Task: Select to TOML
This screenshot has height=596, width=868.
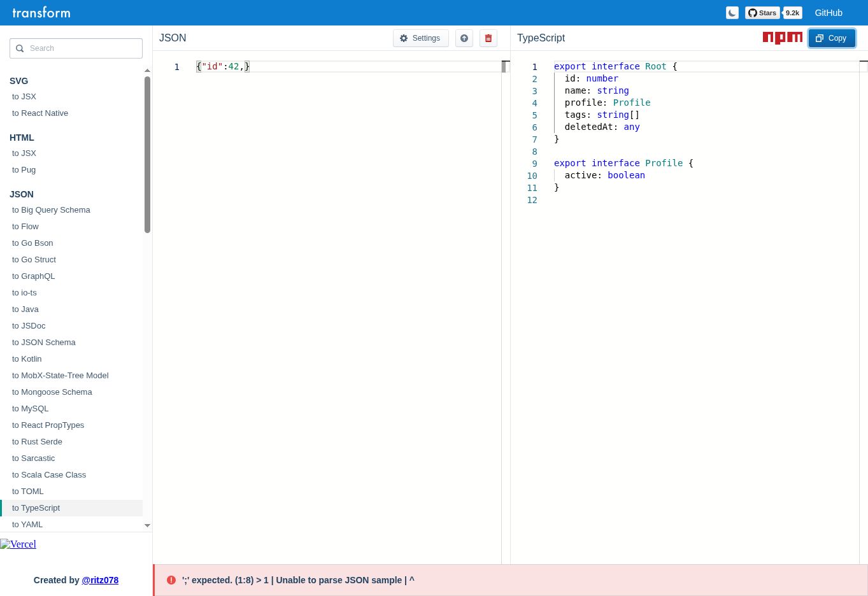Action: pos(28,492)
